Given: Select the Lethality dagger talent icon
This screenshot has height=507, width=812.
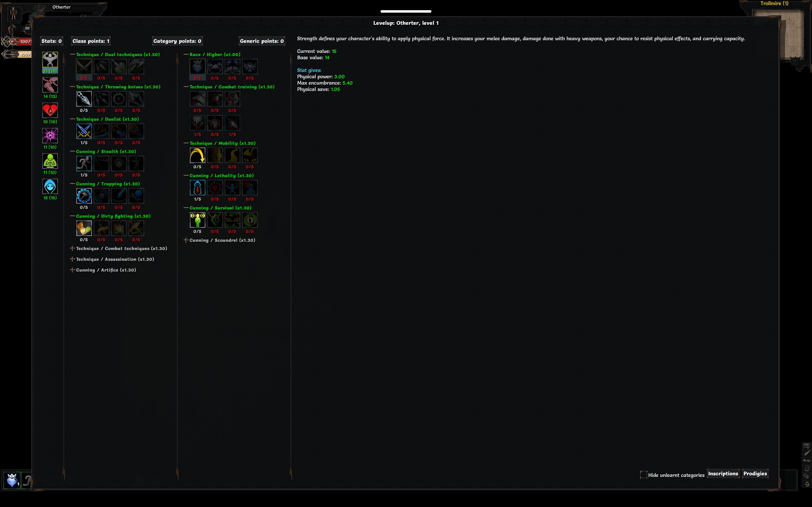Looking at the screenshot, I should point(198,188).
